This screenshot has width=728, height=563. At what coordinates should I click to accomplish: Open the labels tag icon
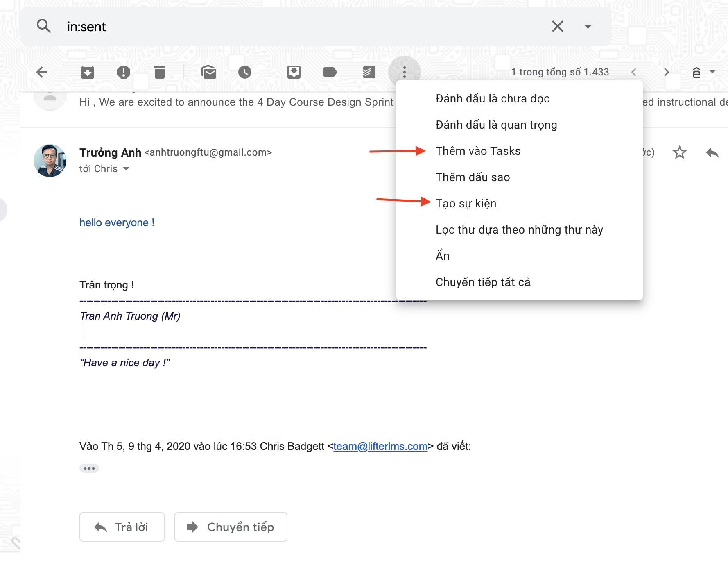pyautogui.click(x=330, y=73)
